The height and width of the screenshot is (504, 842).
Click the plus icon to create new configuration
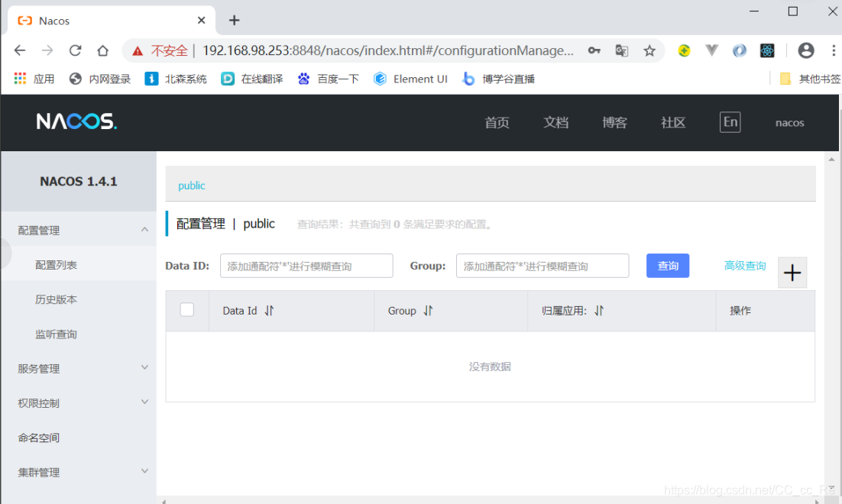792,272
